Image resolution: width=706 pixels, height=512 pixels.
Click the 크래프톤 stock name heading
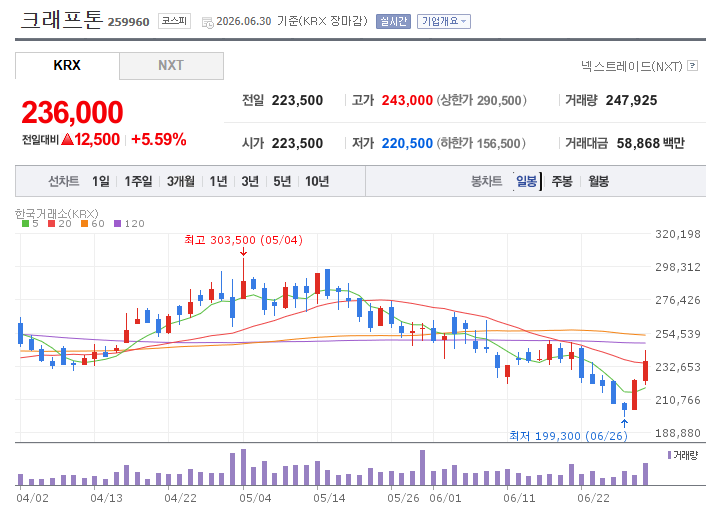pos(62,20)
